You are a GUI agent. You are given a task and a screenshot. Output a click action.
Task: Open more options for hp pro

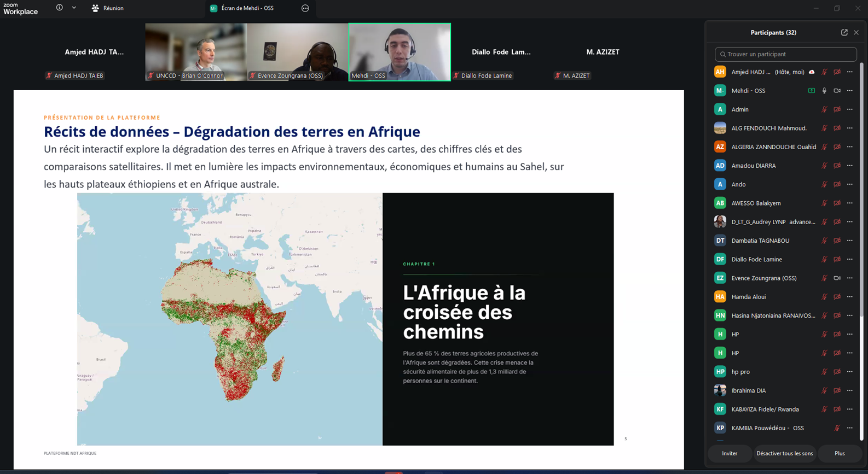[850, 372]
